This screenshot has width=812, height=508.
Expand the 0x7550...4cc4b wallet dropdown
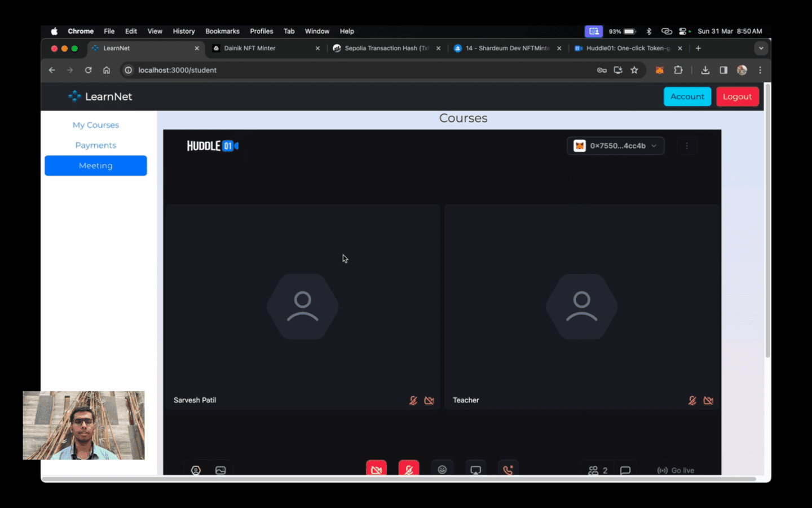(x=615, y=146)
